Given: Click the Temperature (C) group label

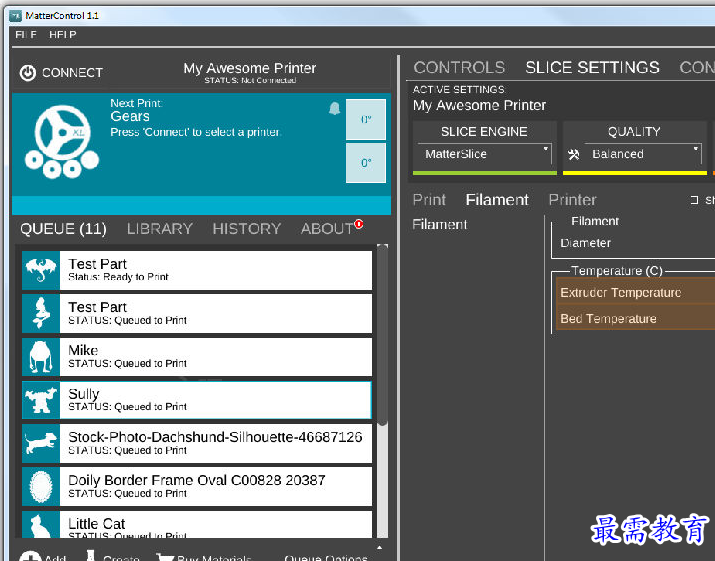Looking at the screenshot, I should (x=617, y=271).
